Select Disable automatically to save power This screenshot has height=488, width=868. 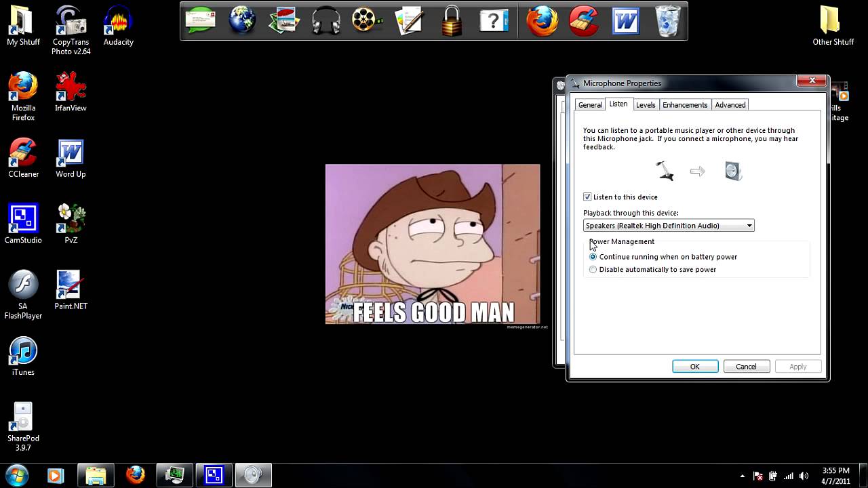click(x=593, y=270)
